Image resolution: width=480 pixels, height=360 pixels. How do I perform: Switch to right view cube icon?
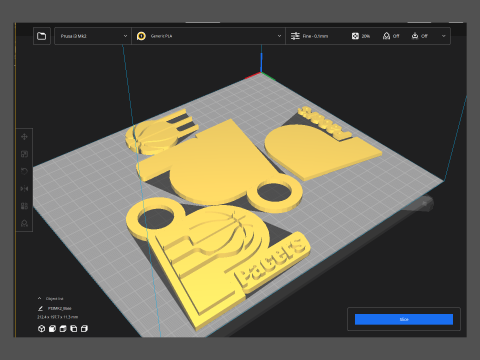click(84, 329)
